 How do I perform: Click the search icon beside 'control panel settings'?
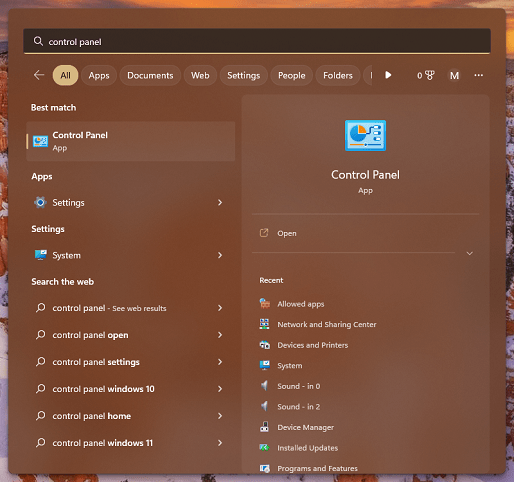(x=41, y=361)
